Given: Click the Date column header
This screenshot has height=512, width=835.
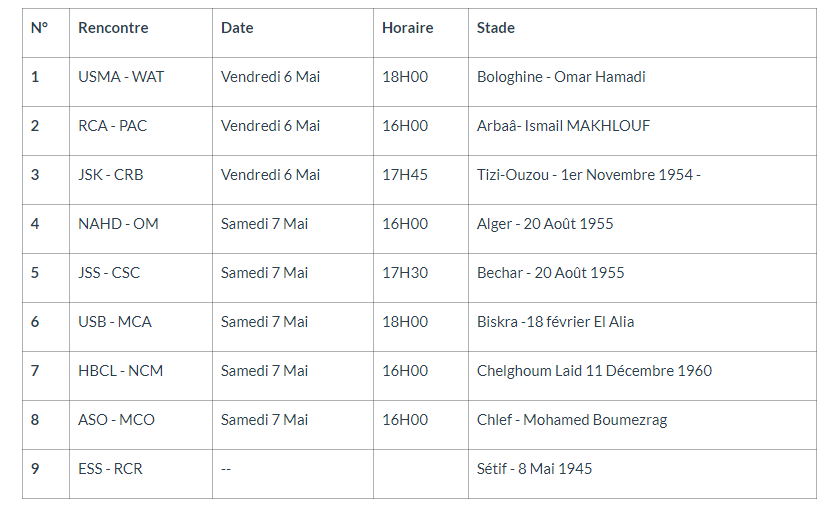Looking at the screenshot, I should coord(237,28).
